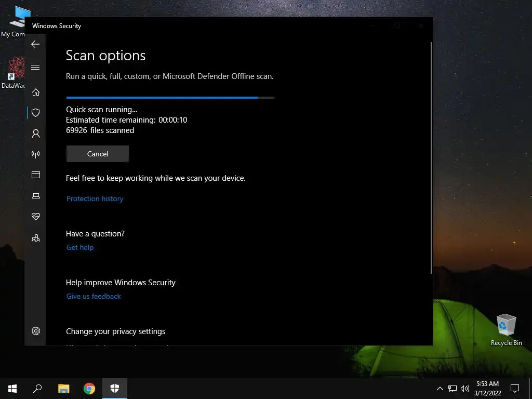532x399 pixels.
Task: Open Account protection person icon
Action: (36, 134)
